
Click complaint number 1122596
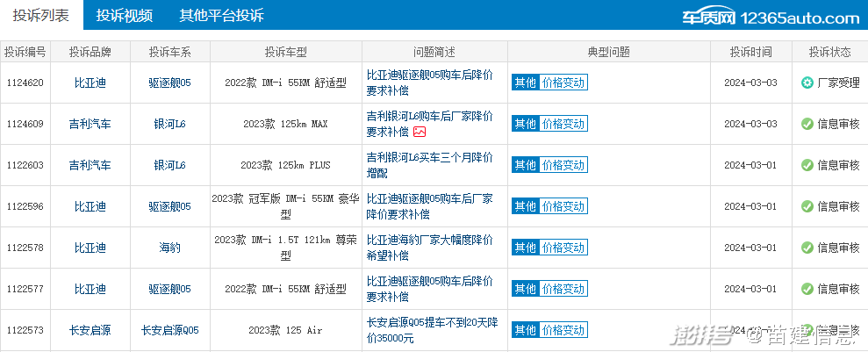click(25, 206)
